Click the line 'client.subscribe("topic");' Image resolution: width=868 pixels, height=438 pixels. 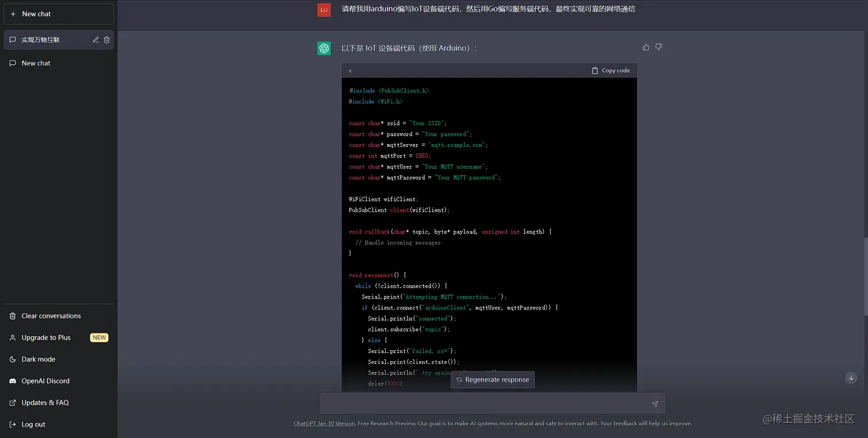pyautogui.click(x=409, y=330)
